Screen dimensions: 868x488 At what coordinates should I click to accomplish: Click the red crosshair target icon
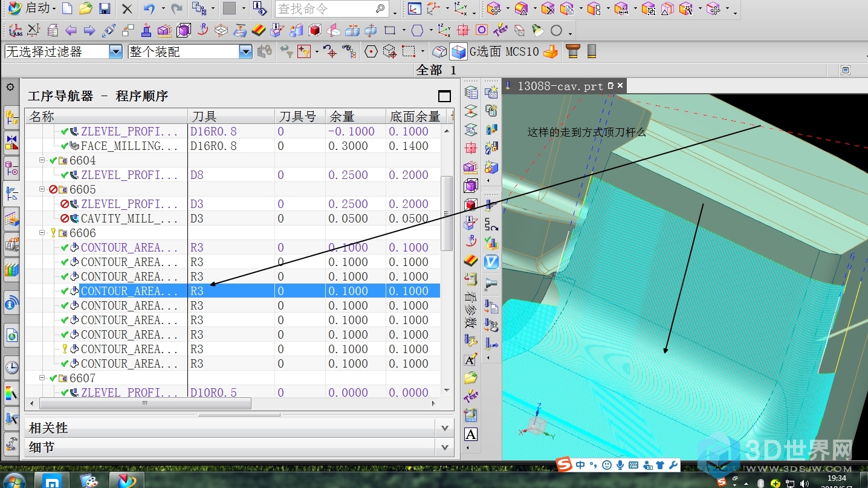[x=463, y=30]
